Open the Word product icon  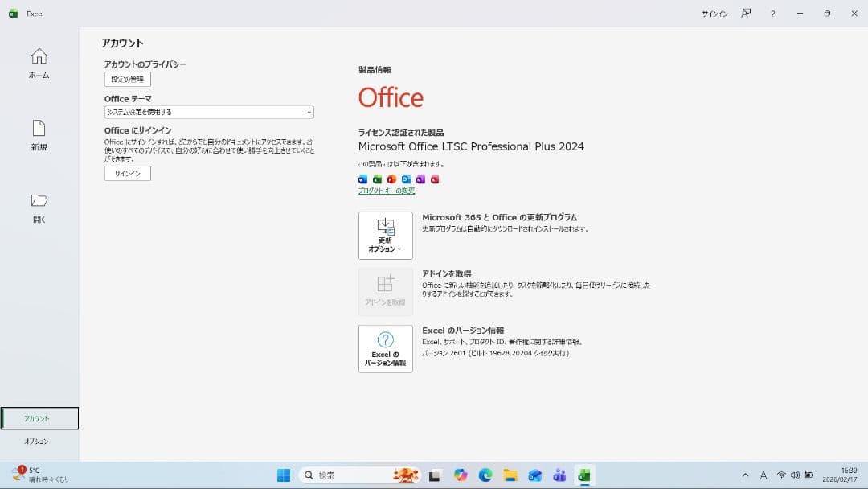tap(363, 179)
